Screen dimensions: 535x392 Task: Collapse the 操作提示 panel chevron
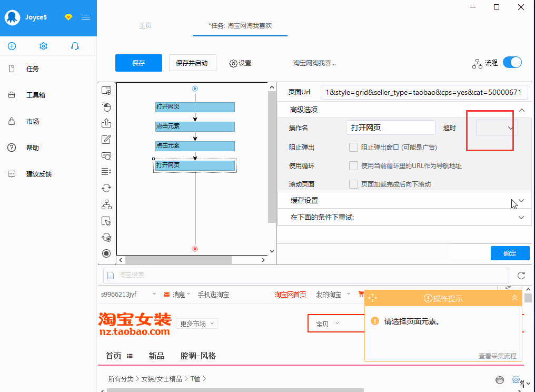[514, 298]
